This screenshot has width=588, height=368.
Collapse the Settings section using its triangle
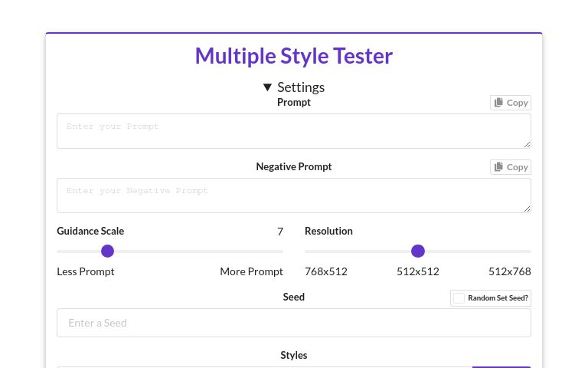267,87
